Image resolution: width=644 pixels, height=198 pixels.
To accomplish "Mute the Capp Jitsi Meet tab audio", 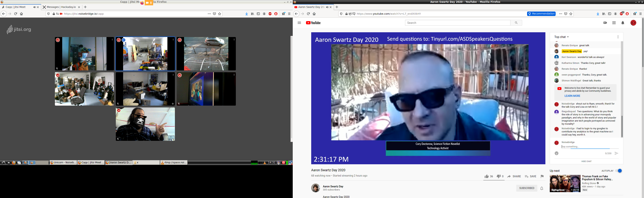I will pos(35,7).
